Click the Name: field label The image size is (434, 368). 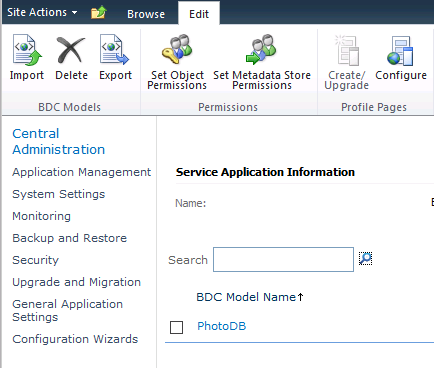coord(191,203)
